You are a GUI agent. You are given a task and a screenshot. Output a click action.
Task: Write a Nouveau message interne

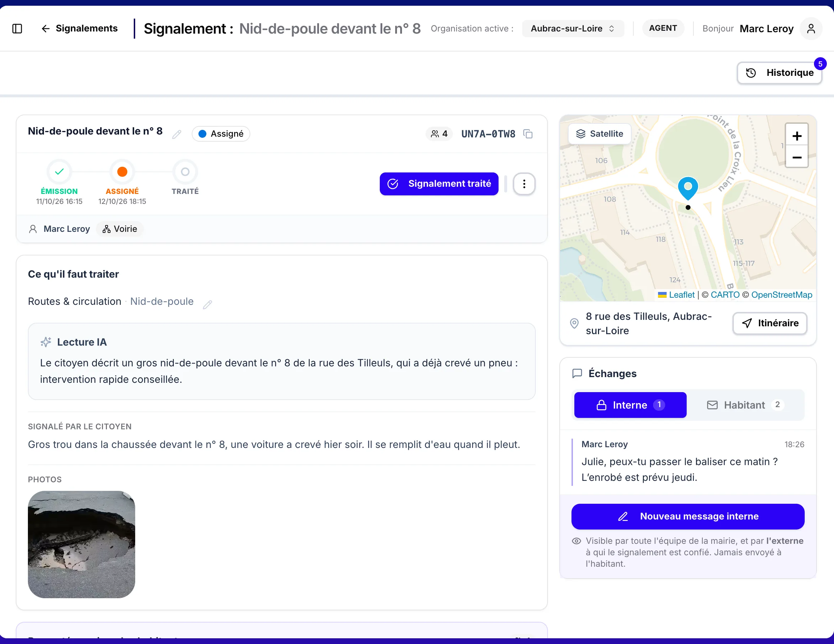688,516
